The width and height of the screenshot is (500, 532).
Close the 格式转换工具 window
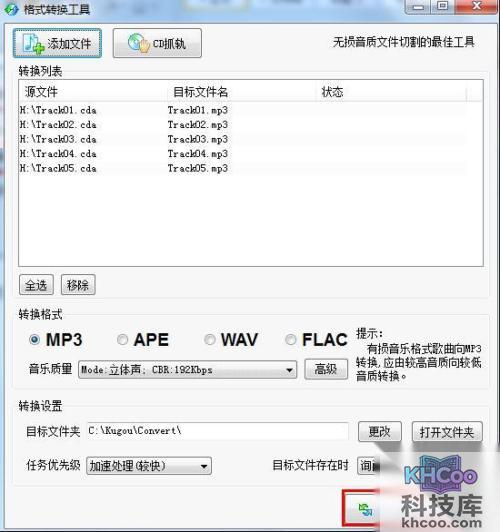pyautogui.click(x=476, y=6)
